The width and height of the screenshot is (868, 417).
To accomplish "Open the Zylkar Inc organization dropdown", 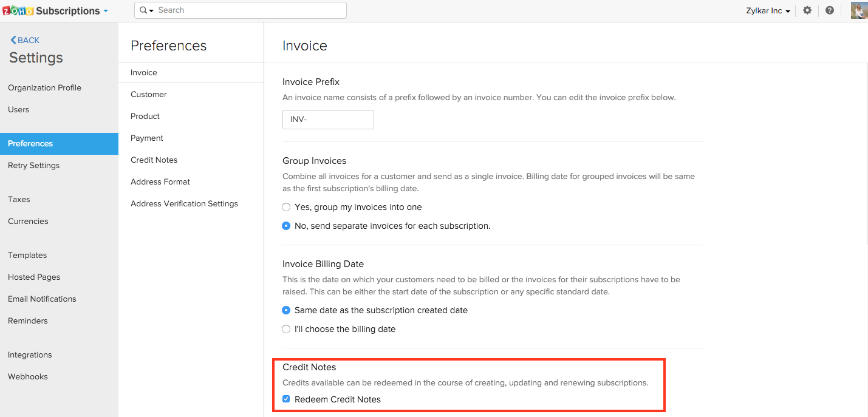I will pos(768,11).
